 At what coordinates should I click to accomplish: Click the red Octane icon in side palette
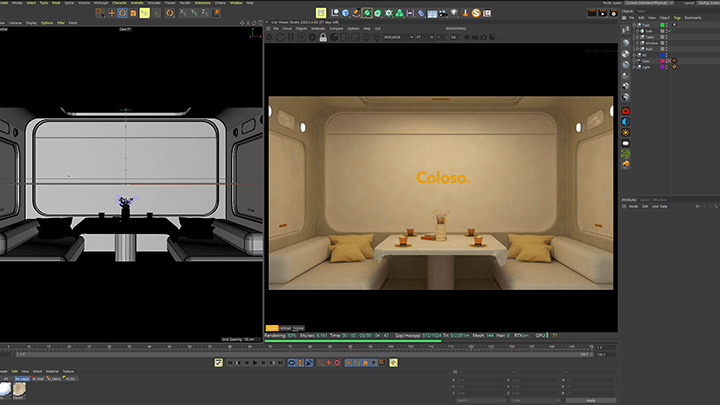tap(625, 111)
